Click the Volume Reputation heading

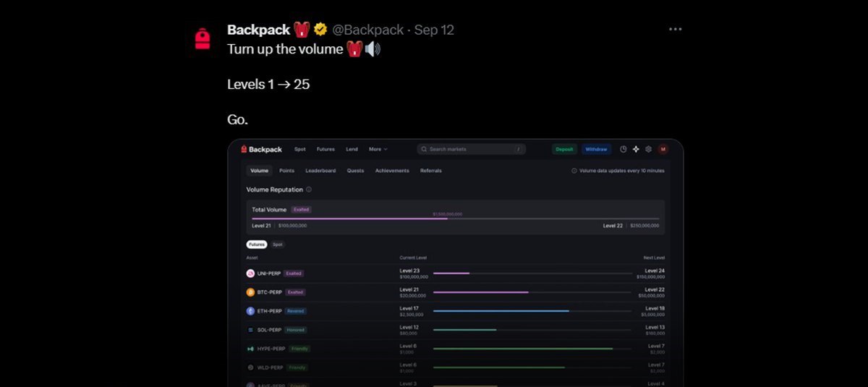(275, 190)
